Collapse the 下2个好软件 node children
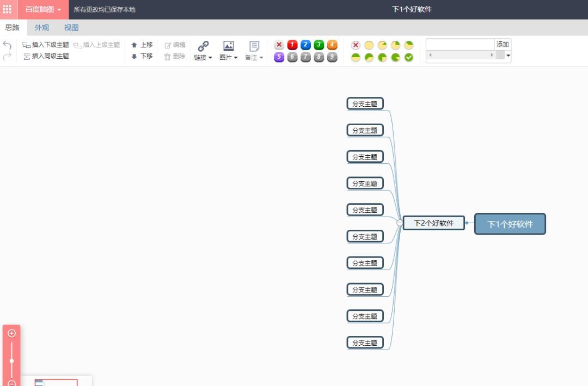Viewport: 588px width, 386px height. (400, 223)
